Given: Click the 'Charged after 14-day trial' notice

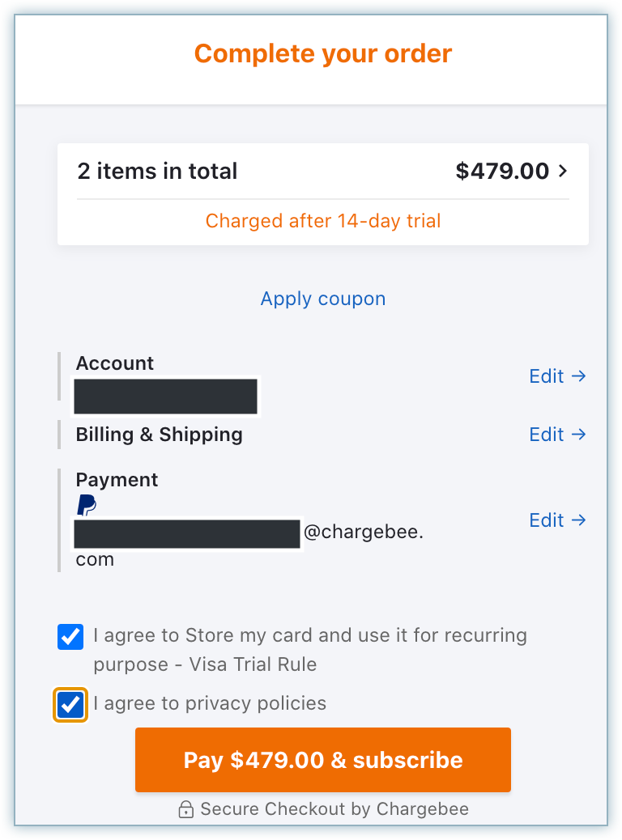Looking at the screenshot, I should [x=323, y=221].
